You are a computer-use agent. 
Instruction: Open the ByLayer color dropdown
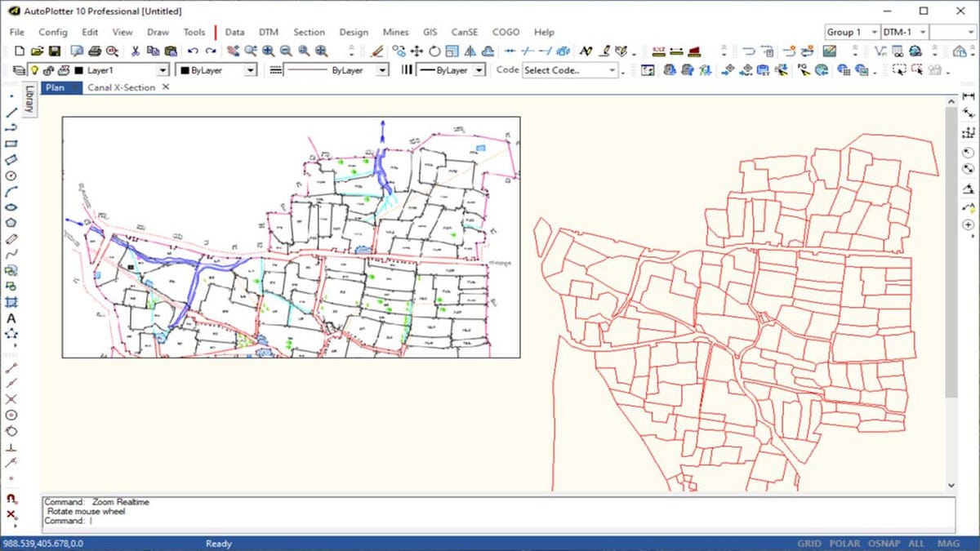click(x=250, y=69)
